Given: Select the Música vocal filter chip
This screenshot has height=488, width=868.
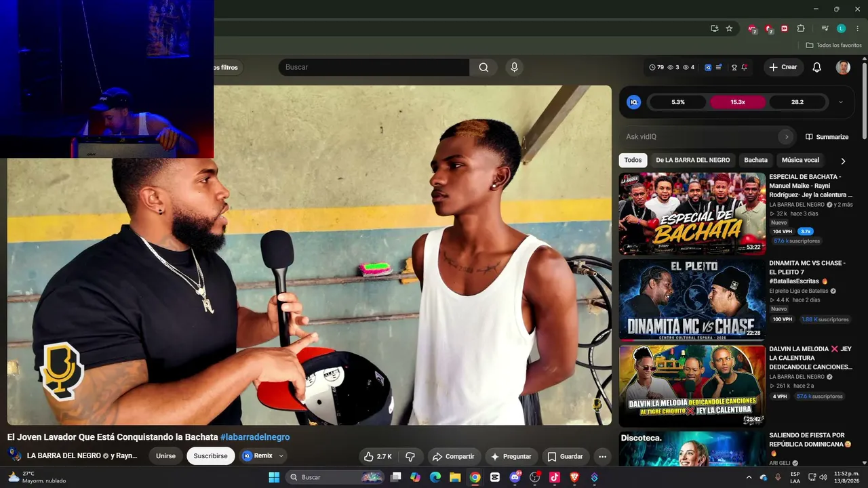Looking at the screenshot, I should (800, 160).
